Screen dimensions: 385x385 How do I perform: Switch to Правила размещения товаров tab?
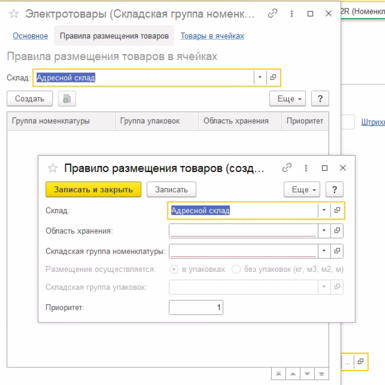click(114, 36)
